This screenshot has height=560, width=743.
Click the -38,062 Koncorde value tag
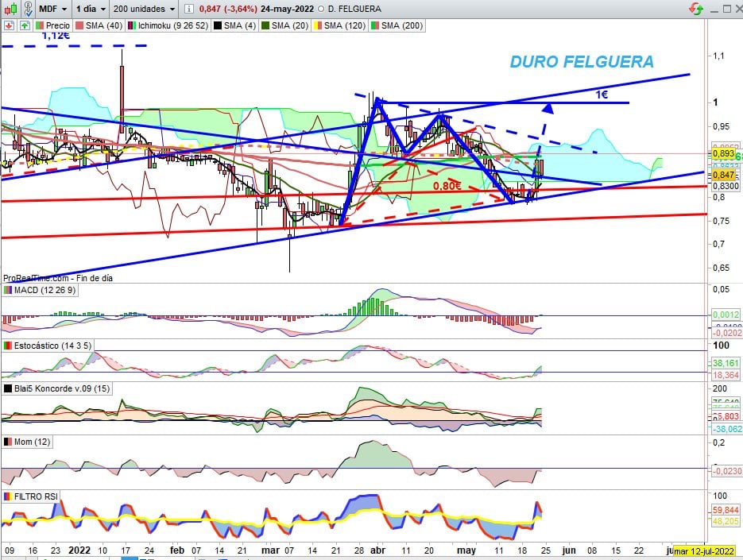click(x=727, y=429)
